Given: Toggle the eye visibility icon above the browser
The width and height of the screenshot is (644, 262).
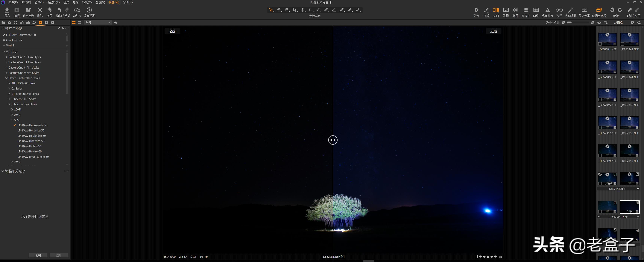Looking at the screenshot, I should point(599,22).
